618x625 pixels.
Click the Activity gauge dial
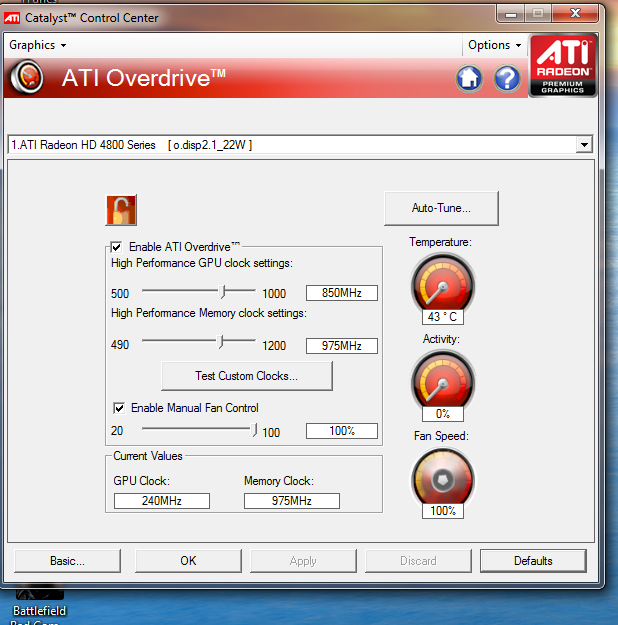point(441,380)
